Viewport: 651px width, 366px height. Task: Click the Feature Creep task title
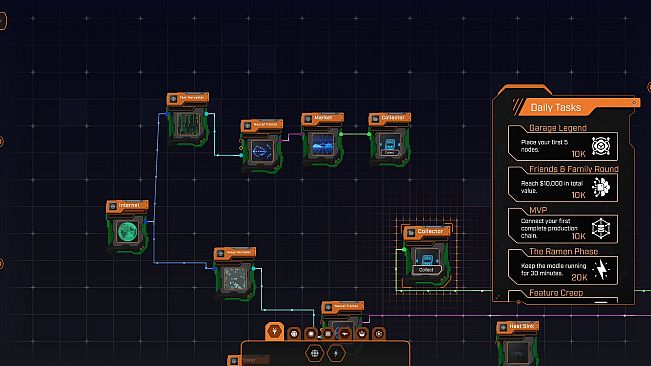[556, 293]
